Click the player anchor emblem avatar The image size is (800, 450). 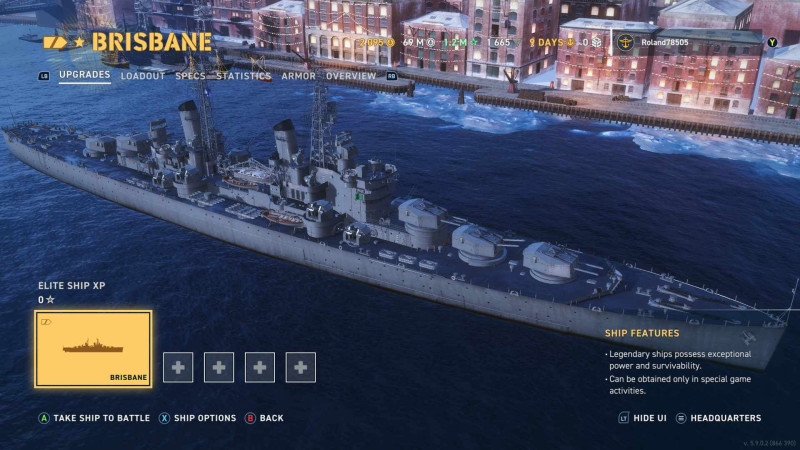[x=625, y=43]
